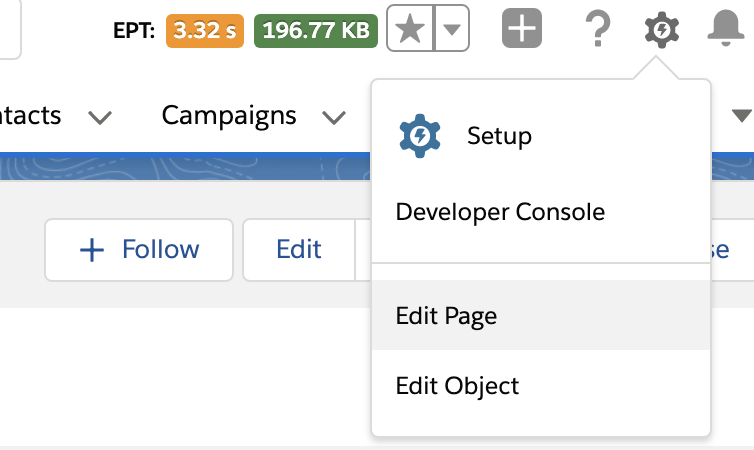
Task: Open the global actions plus icon
Action: click(x=520, y=31)
